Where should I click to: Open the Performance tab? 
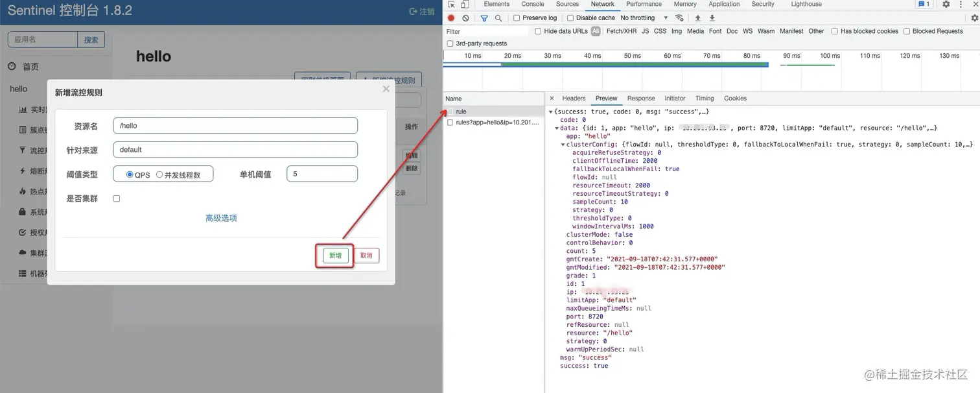point(644,4)
